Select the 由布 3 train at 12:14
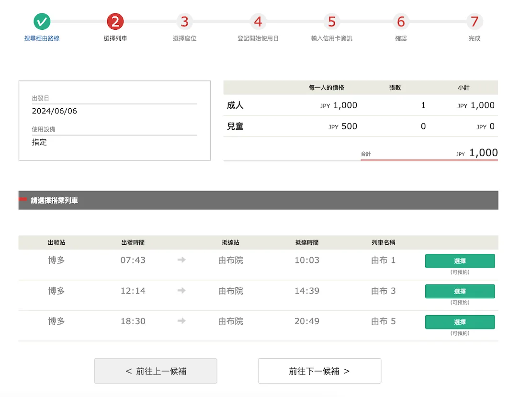532x397 pixels. tap(460, 291)
